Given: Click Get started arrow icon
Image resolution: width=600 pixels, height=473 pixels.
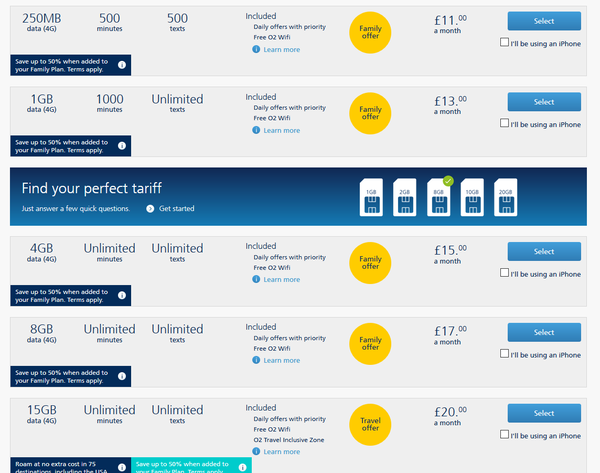Looking at the screenshot, I should pyautogui.click(x=150, y=209).
